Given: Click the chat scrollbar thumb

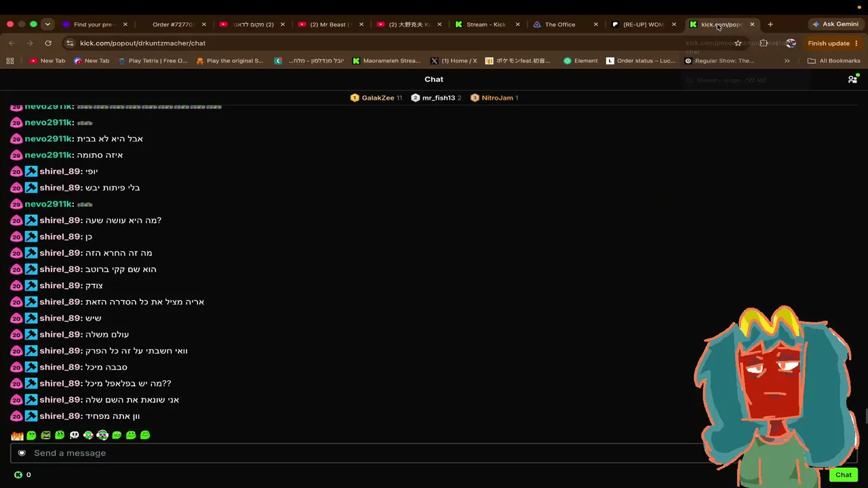Looking at the screenshot, I should click(x=865, y=416).
